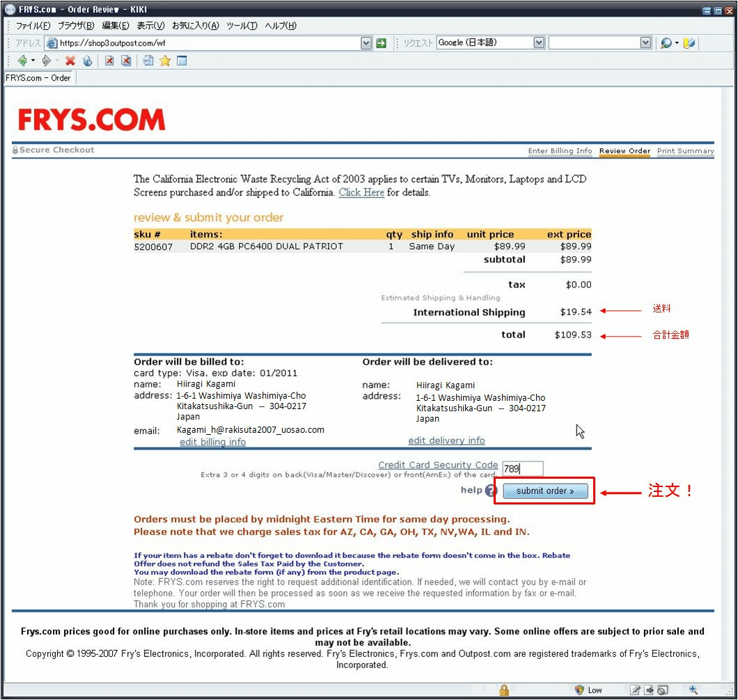
Task: Open the お気に入り(A) menu
Action: (196, 26)
